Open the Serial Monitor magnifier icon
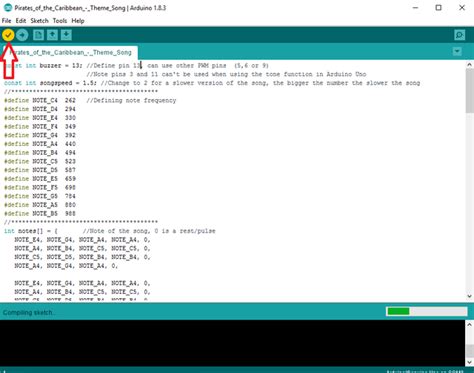The image size is (474, 373). (459, 35)
